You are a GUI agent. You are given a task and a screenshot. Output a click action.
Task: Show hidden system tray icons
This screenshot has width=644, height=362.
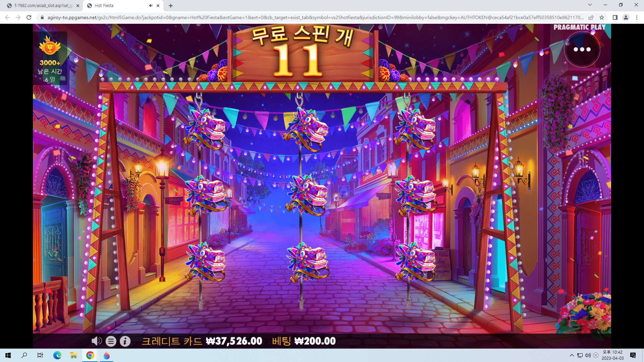click(572, 355)
